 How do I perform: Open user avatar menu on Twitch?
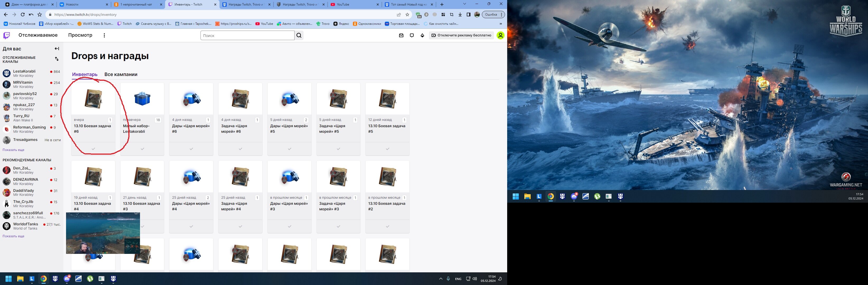[x=500, y=35]
